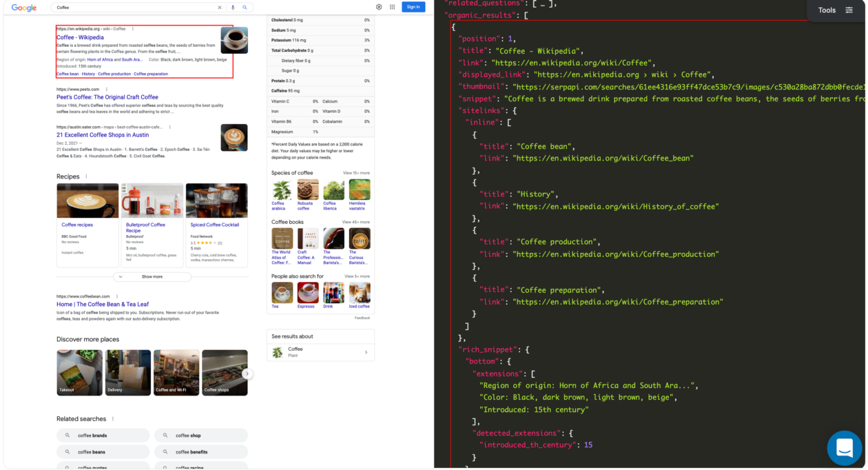Open the Bulletproof Coffee Recipe card
868x470 pixels.
click(152, 225)
